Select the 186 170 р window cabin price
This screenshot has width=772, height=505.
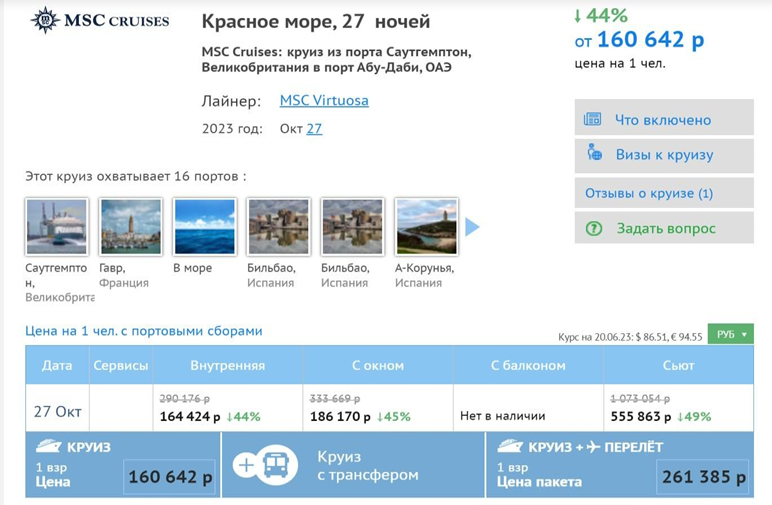pyautogui.click(x=340, y=416)
